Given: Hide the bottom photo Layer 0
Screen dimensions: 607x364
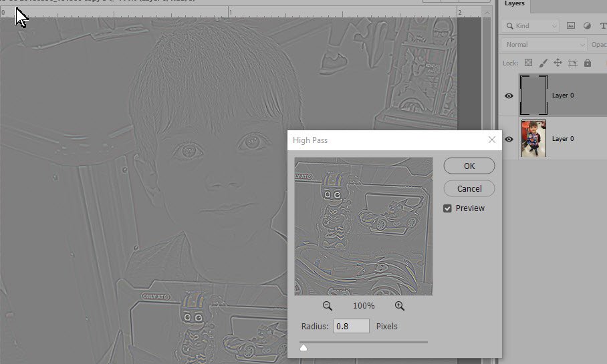Looking at the screenshot, I should pos(509,139).
